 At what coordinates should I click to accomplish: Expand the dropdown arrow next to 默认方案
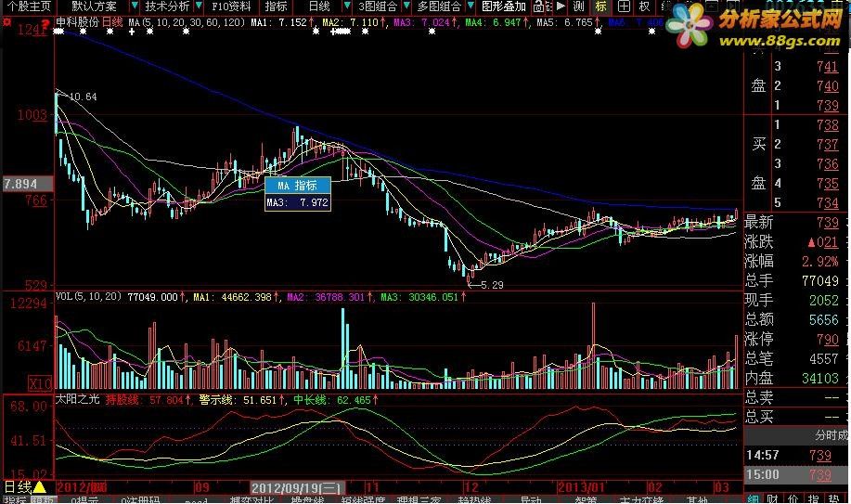coord(134,6)
